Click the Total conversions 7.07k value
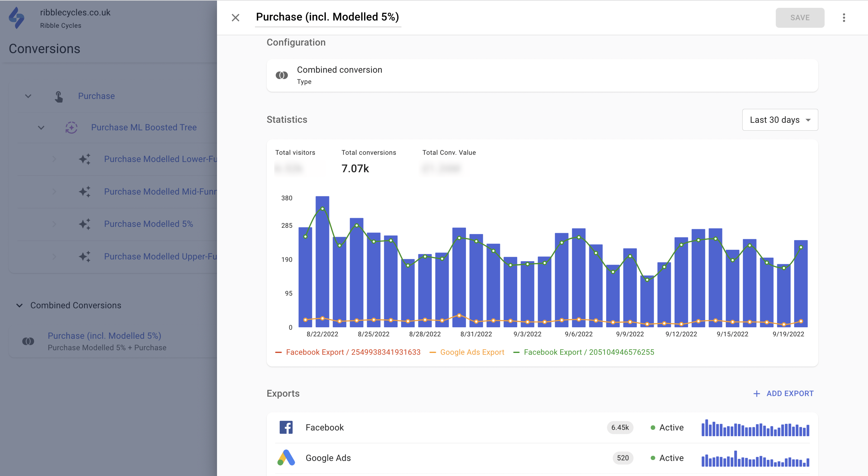Viewport: 868px width, 476px height. pos(355,168)
